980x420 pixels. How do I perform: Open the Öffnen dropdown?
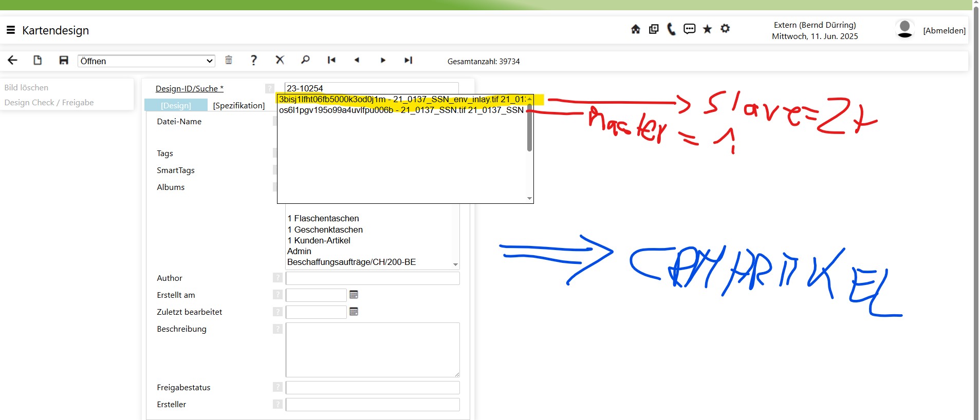146,61
